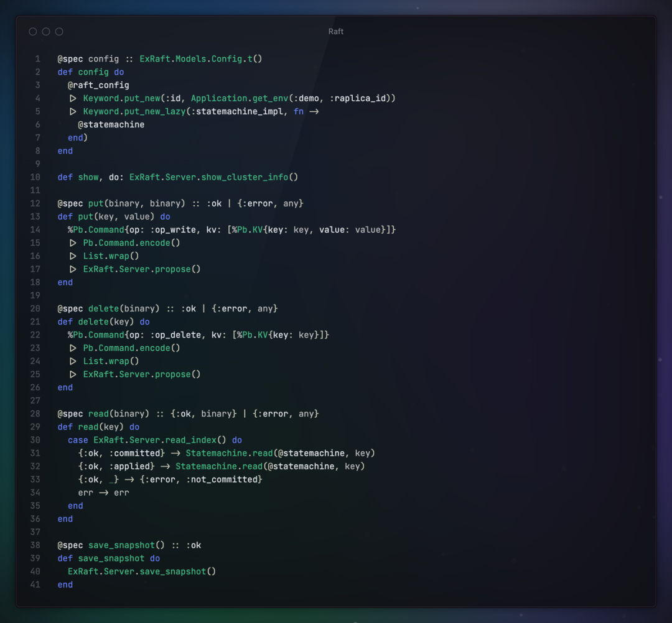Click "put(binary, binary)" in the line 12 spec
672x623 pixels.
coord(137,204)
